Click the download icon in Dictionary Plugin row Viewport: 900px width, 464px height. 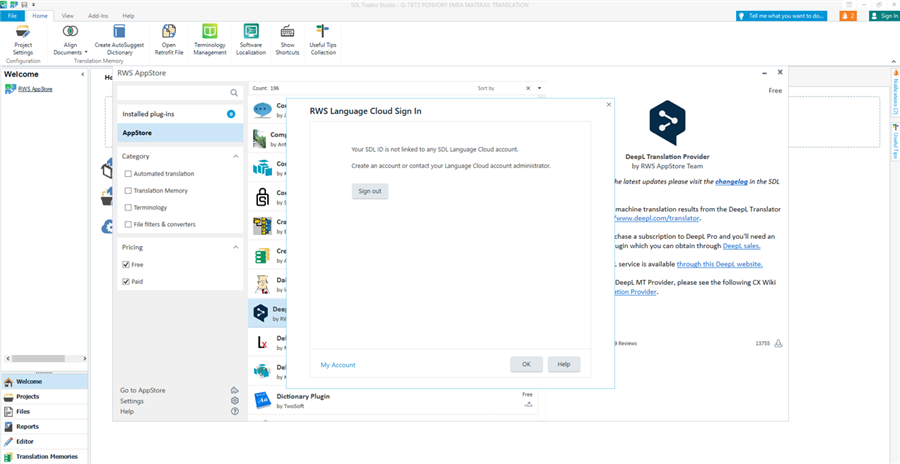pos(527,405)
